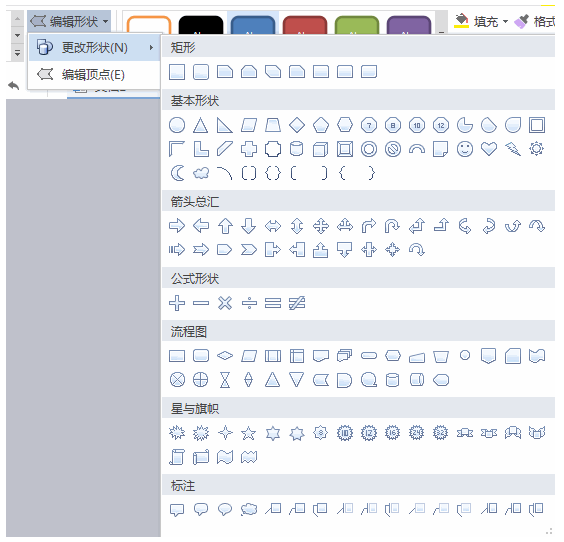
Task: Select the rounded rectangle shape
Action: 201,72
